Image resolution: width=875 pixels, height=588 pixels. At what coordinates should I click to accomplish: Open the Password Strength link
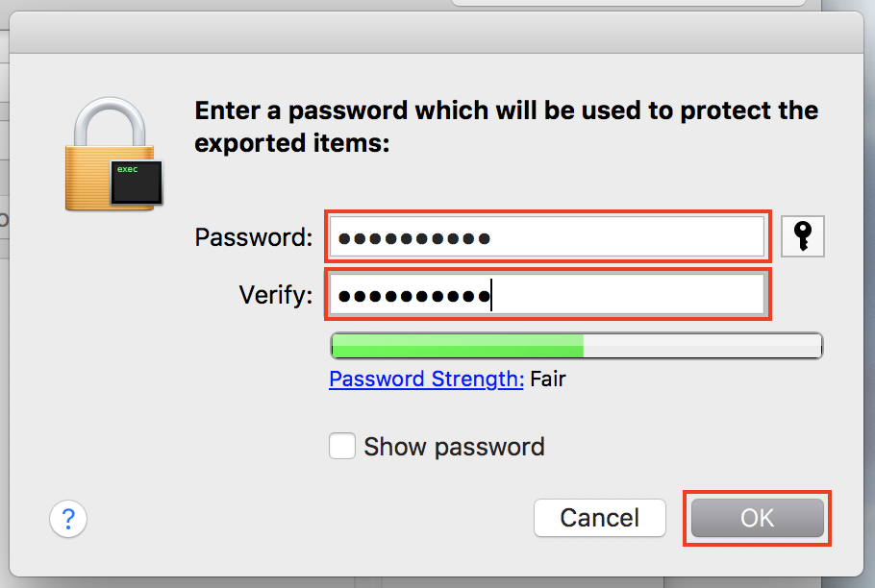click(426, 379)
